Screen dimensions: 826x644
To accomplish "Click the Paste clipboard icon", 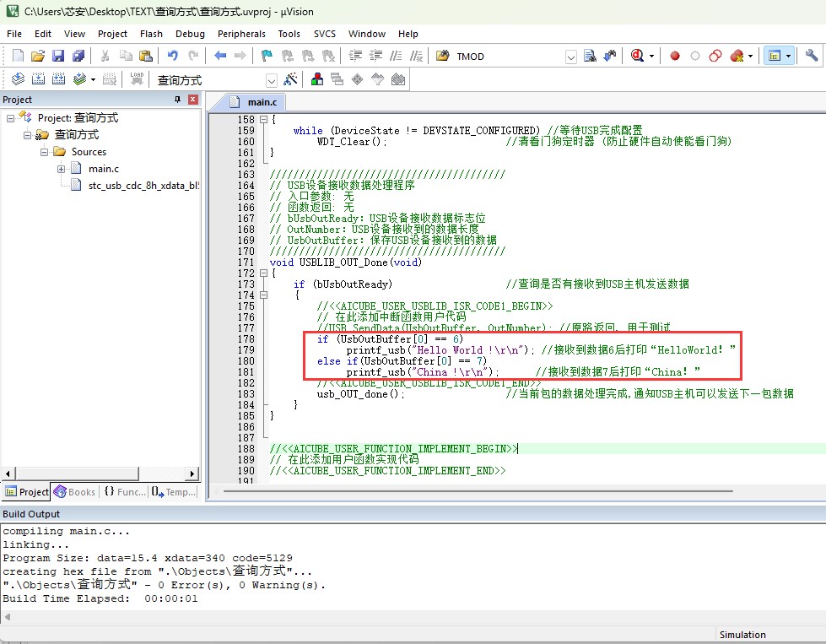I will [x=146, y=56].
